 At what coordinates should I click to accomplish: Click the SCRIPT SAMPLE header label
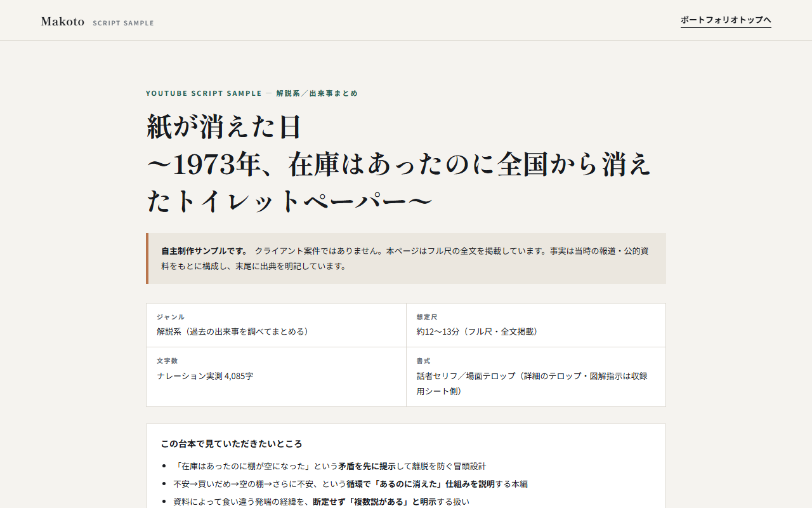[123, 23]
